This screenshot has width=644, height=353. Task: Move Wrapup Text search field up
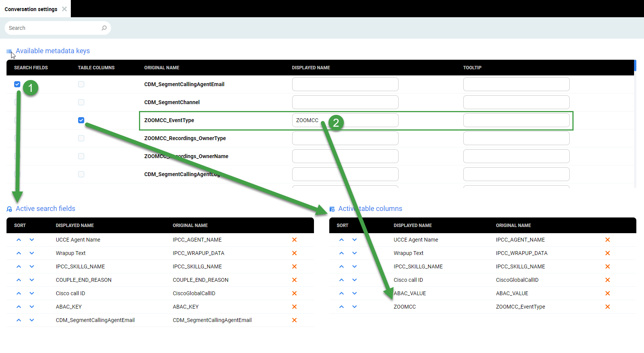pos(19,253)
